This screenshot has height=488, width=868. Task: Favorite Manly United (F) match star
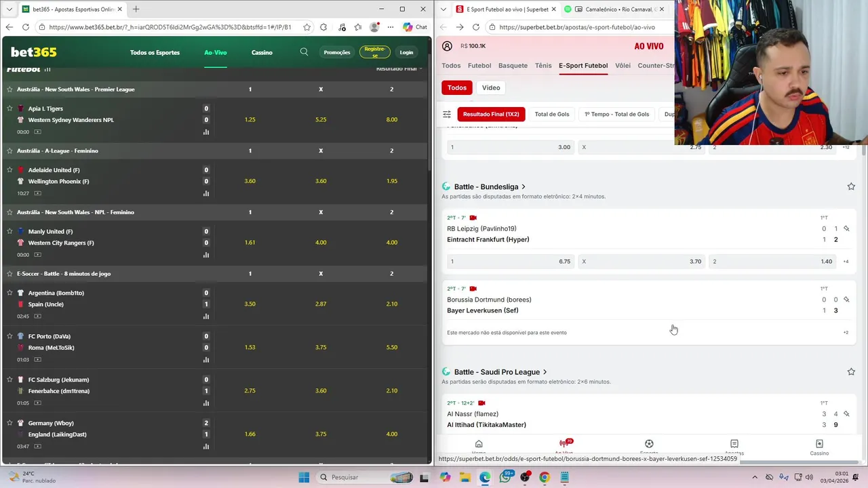click(9, 232)
